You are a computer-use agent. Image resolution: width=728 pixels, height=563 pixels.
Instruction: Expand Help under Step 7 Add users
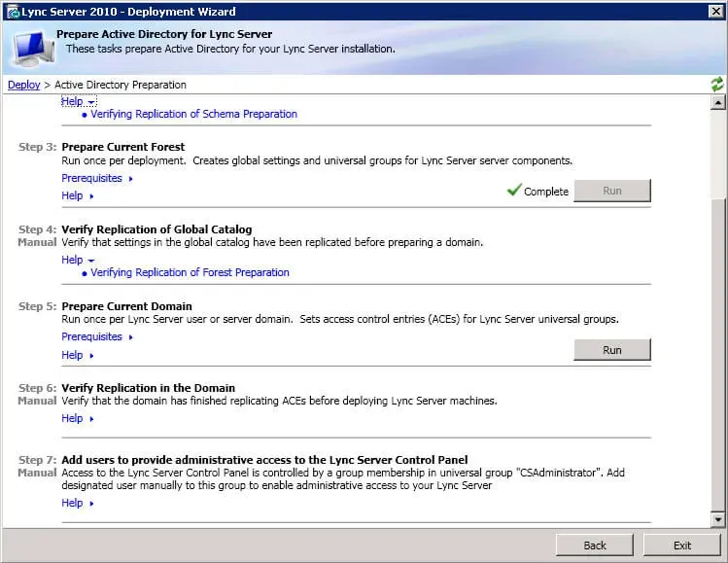point(78,503)
